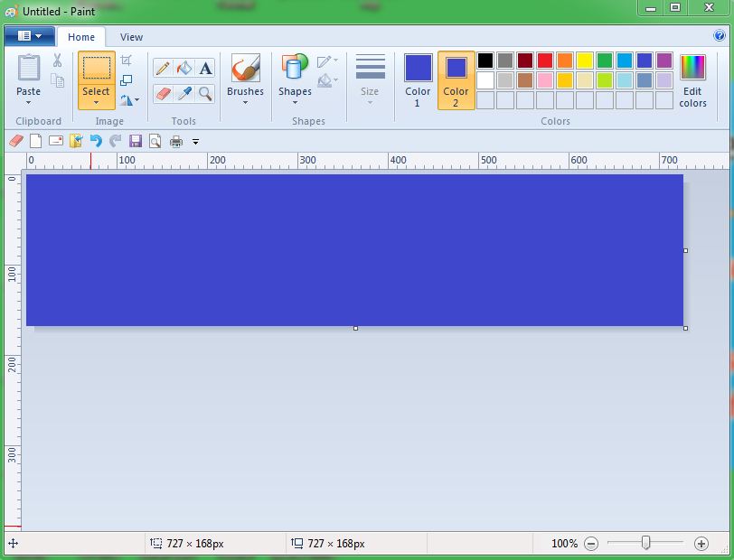Click the Edit colors button

(692, 80)
